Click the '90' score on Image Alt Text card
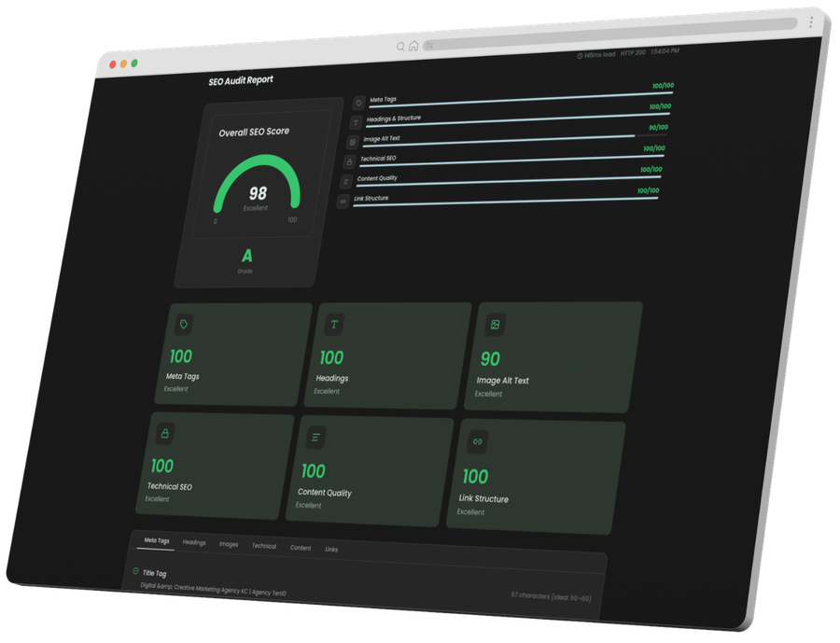The height and width of the screenshot is (643, 840). point(490,359)
